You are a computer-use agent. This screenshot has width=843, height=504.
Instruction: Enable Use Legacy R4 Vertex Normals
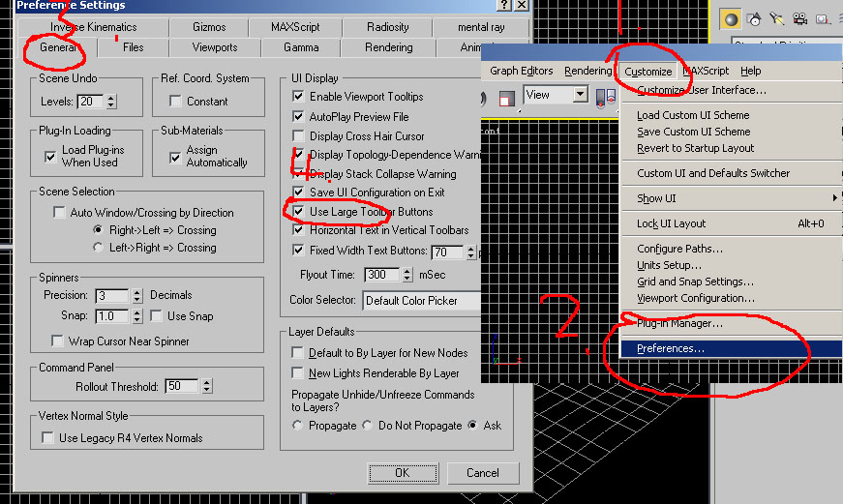[x=47, y=438]
